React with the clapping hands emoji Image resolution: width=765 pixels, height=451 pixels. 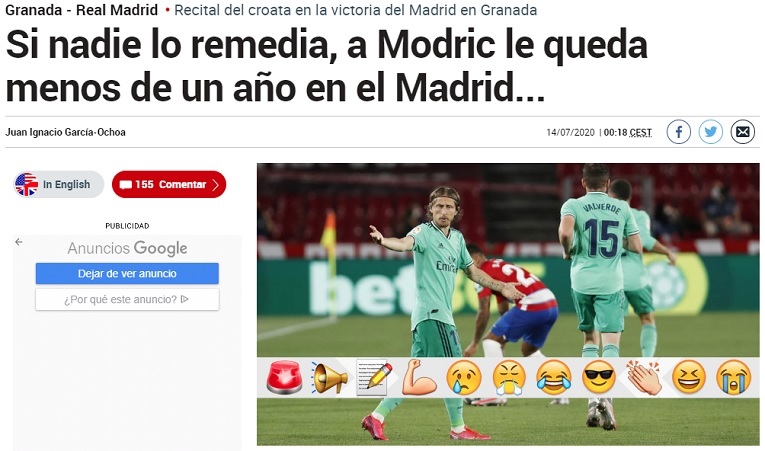[x=644, y=377]
